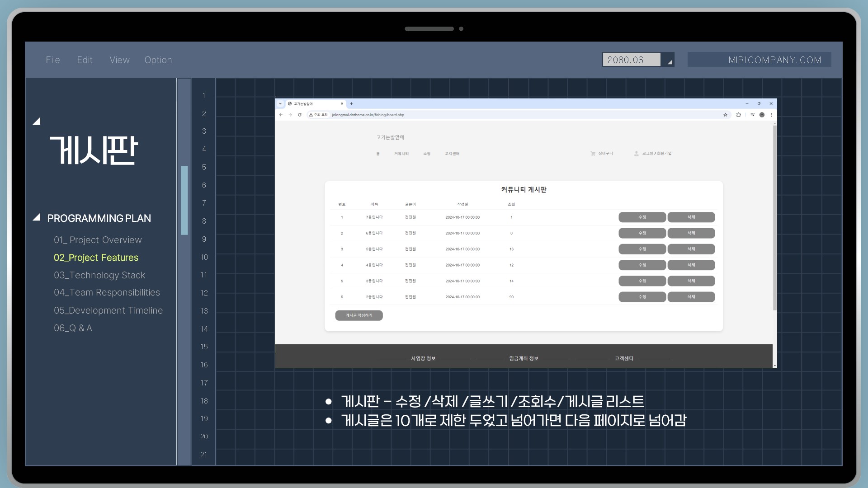Viewport: 868px width, 488px height.
Task: Click 수정 for the 6등입니다 post
Action: click(642, 233)
